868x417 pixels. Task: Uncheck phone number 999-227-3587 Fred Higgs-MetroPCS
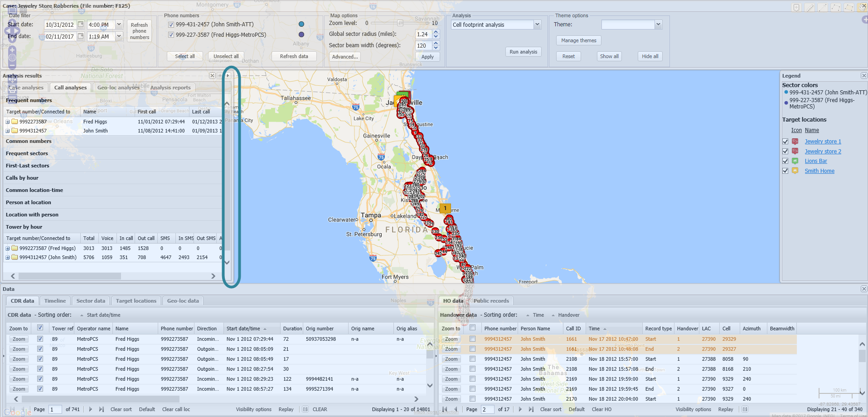(x=171, y=34)
